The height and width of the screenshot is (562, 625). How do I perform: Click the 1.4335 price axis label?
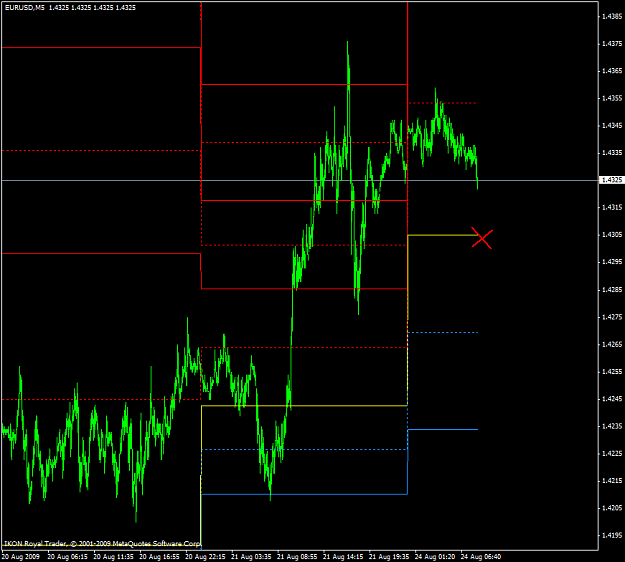612,153
